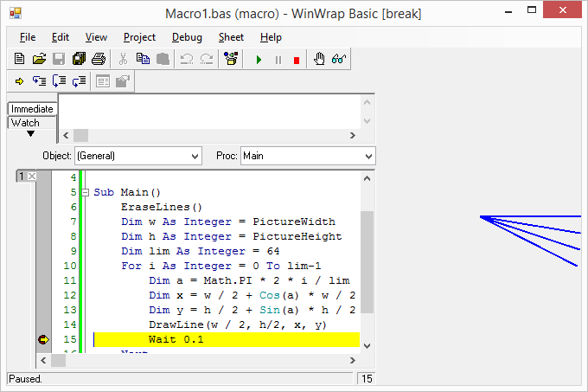The height and width of the screenshot is (392, 588).
Task: Switch to the Watch tab
Action: coord(31,123)
